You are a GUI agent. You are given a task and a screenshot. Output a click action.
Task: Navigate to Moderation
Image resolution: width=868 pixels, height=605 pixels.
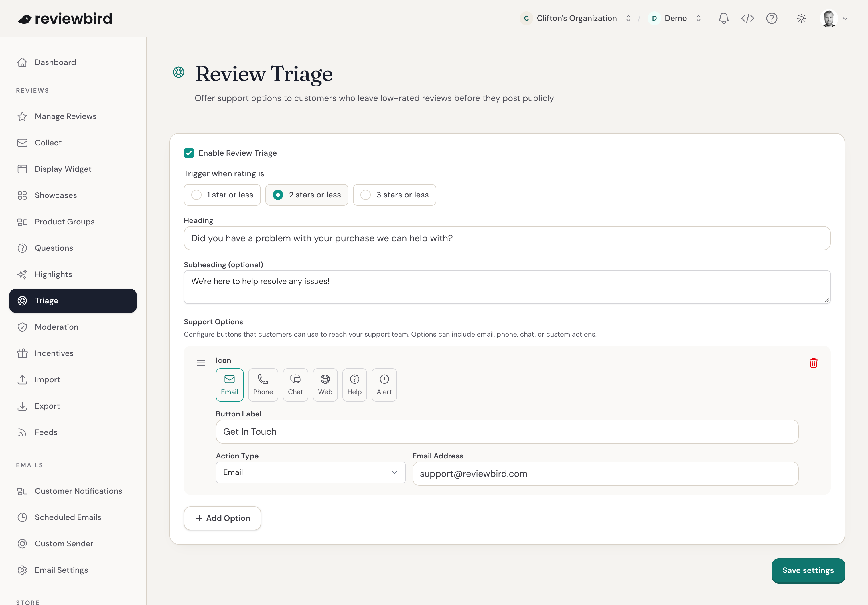(73, 327)
